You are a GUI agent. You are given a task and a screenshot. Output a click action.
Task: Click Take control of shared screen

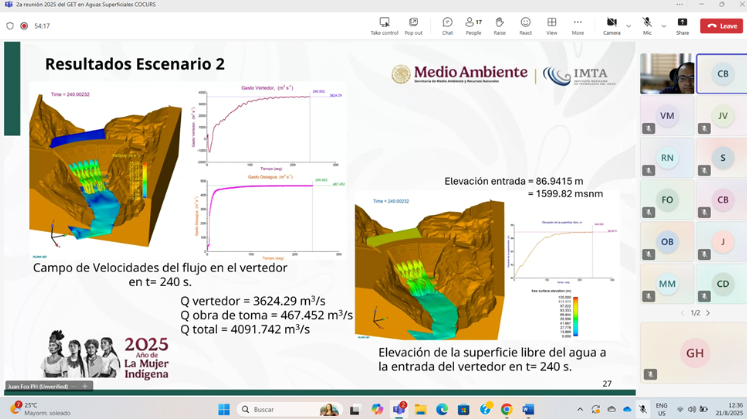click(384, 25)
